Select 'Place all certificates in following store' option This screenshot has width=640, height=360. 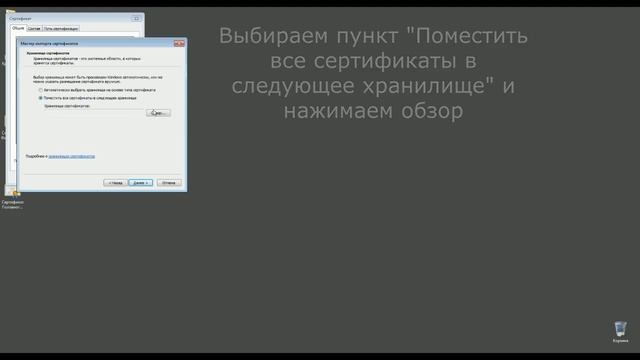(x=40, y=98)
